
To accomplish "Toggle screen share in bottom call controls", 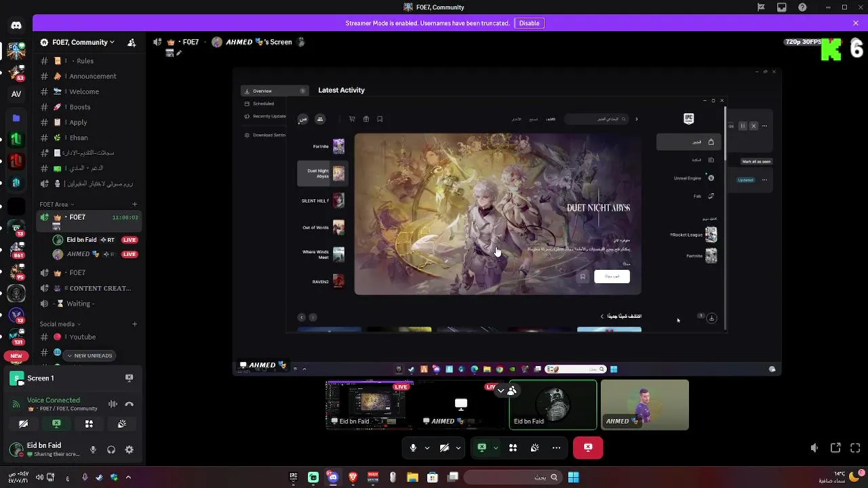I will (x=481, y=447).
